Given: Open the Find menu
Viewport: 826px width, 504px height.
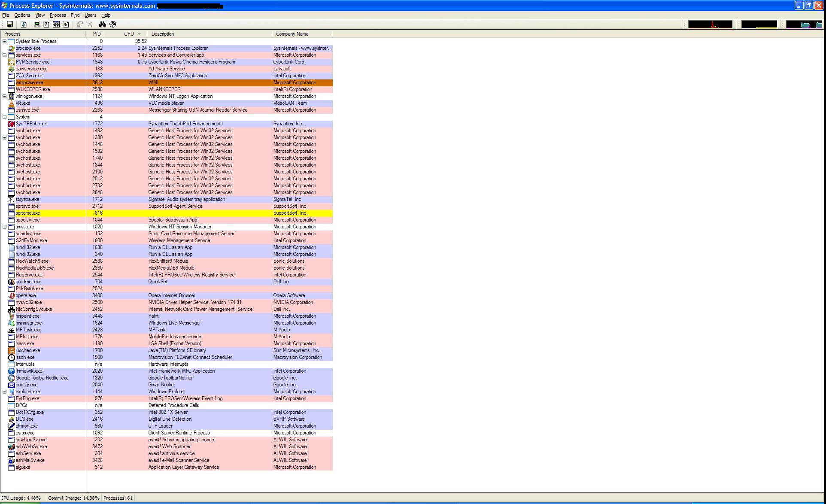Looking at the screenshot, I should pyautogui.click(x=75, y=15).
